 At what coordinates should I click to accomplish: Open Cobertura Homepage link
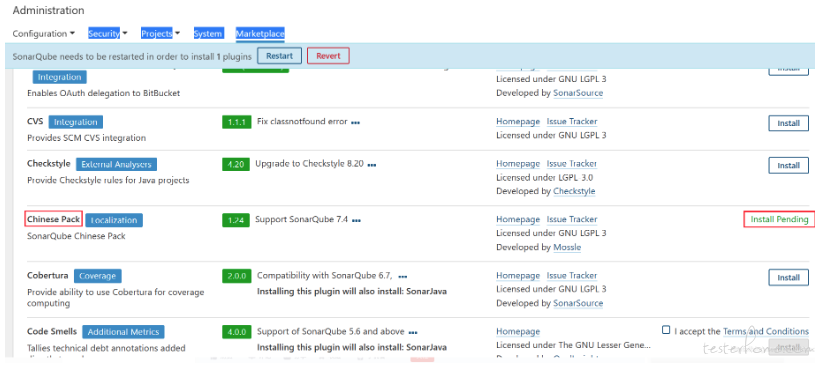tap(518, 276)
